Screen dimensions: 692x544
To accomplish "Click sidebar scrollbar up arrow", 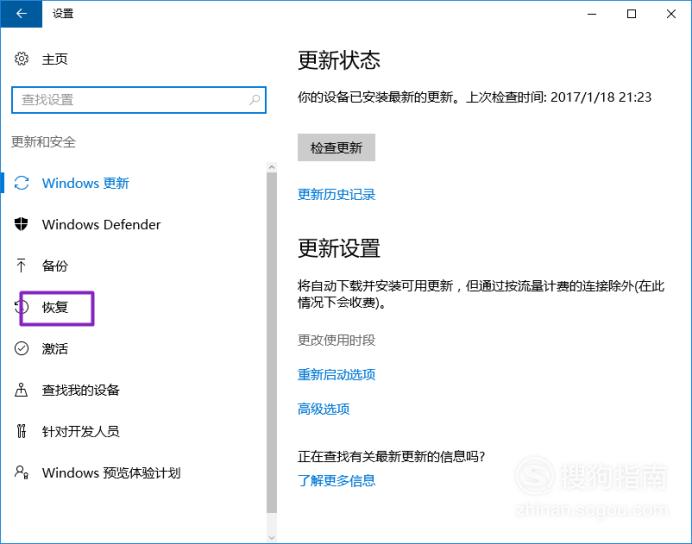I will [272, 167].
